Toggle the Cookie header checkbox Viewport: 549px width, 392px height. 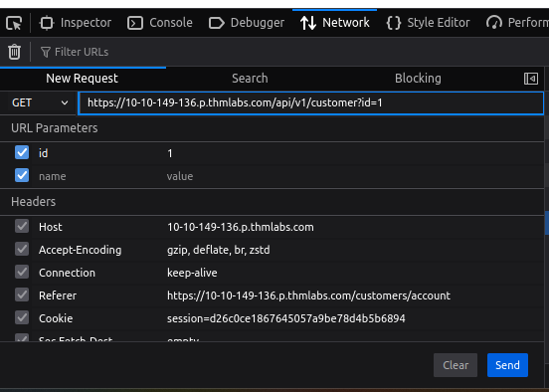22,317
